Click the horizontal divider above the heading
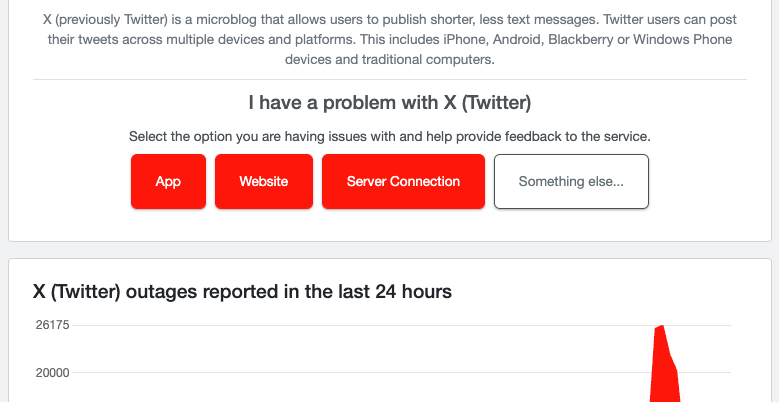 tap(390, 79)
